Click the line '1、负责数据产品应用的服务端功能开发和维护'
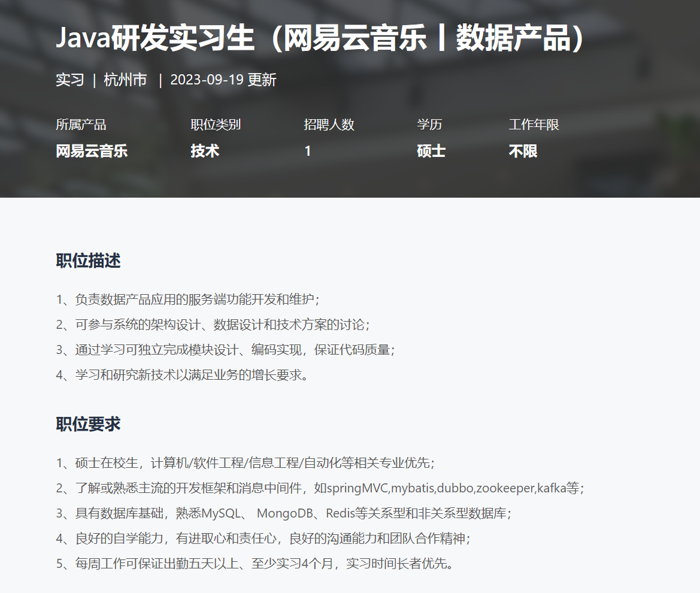700x593 pixels. tap(188, 299)
